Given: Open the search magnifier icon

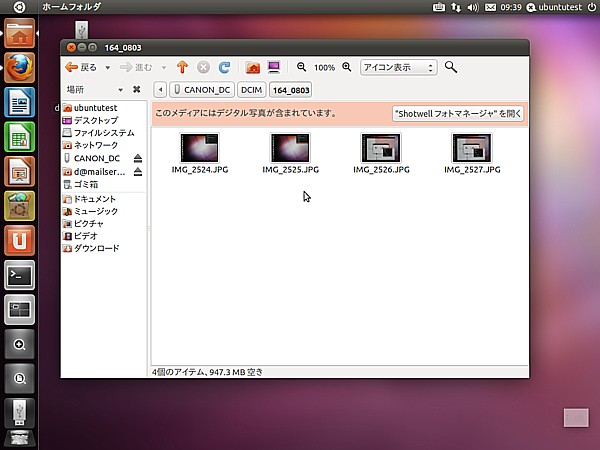Looking at the screenshot, I should (451, 67).
